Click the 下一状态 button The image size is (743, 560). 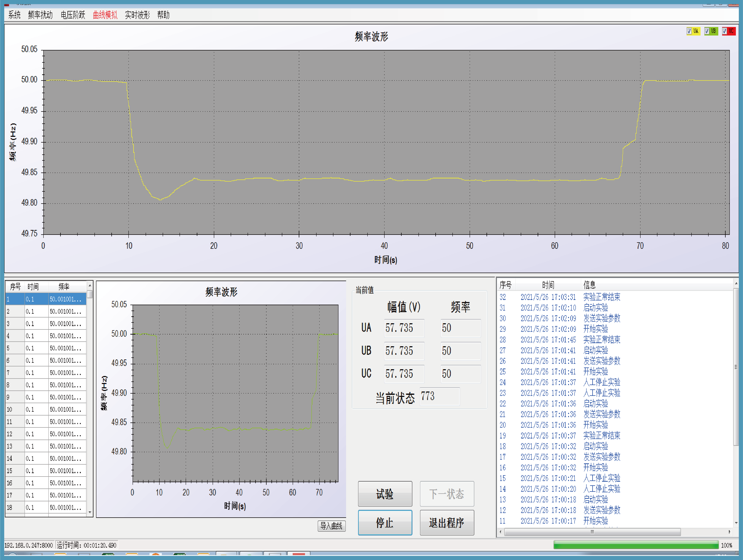447,494
